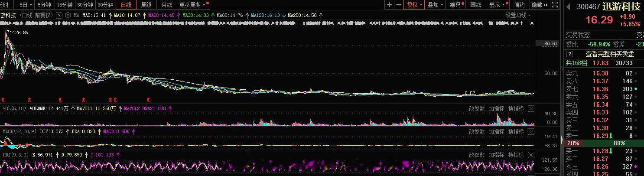Viewport: 644px width, 176px height.
Task: Close the KDJ indicator panel
Action: 531,155
